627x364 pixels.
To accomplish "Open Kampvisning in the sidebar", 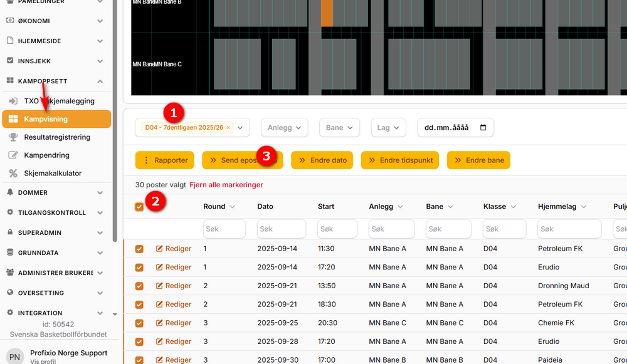I will (56, 119).
